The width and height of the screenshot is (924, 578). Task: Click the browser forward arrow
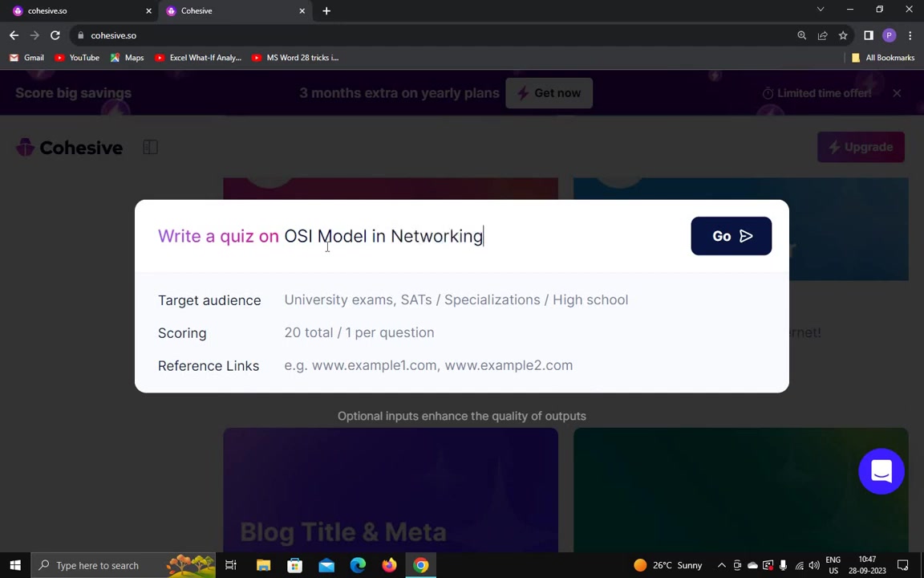[x=34, y=35]
